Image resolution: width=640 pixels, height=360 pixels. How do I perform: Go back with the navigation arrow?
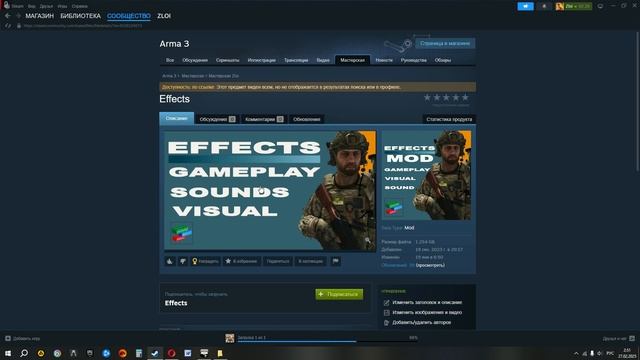(x=8, y=16)
